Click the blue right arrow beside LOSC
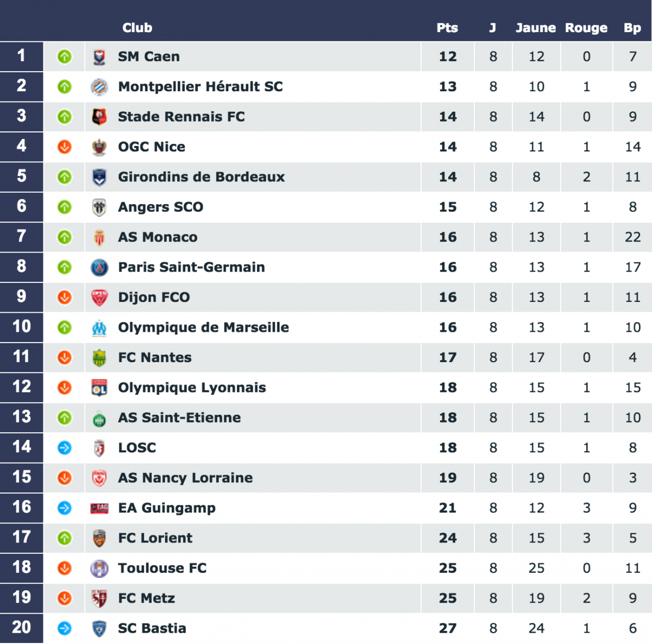Image resolution: width=652 pixels, height=644 pixels. point(65,448)
